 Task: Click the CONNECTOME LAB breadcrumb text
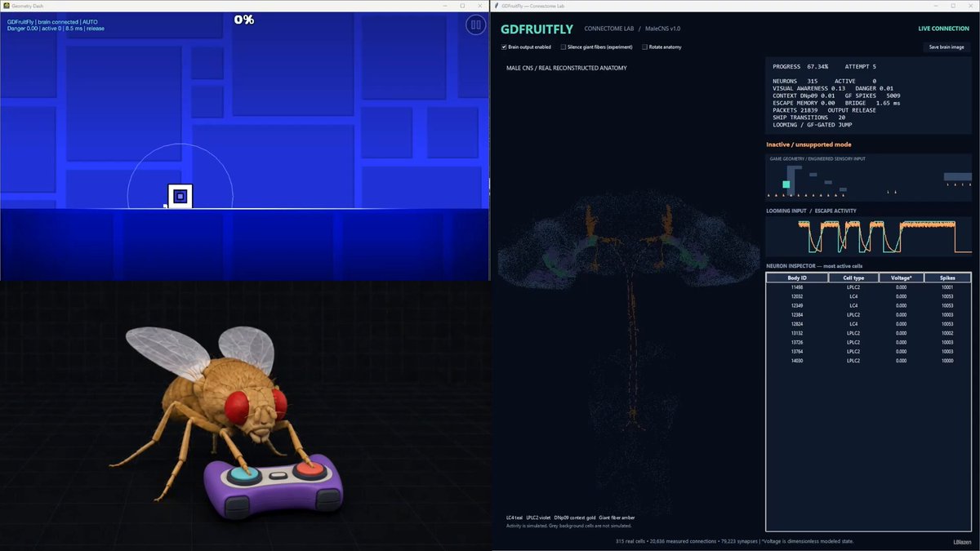tap(610, 29)
